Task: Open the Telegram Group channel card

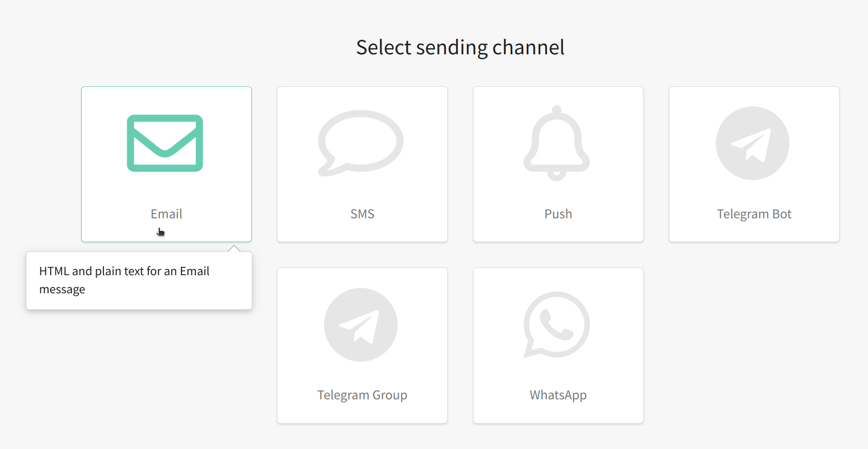Action: click(362, 346)
